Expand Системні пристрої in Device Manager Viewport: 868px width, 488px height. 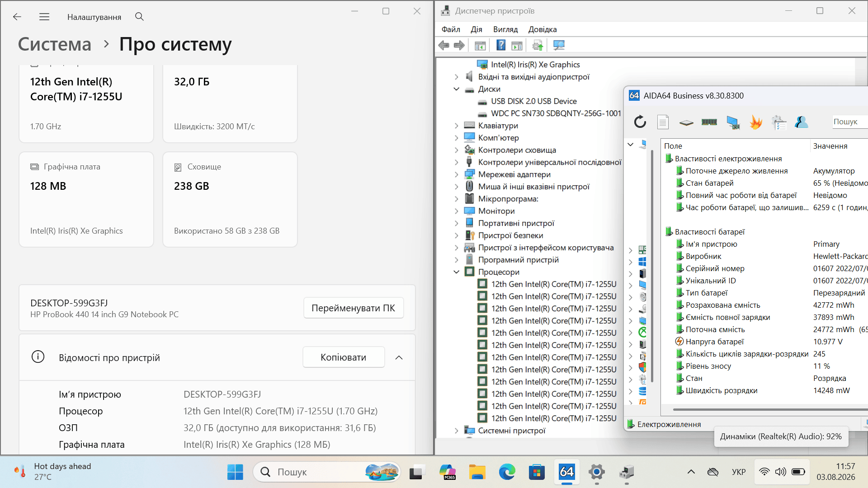pos(456,431)
